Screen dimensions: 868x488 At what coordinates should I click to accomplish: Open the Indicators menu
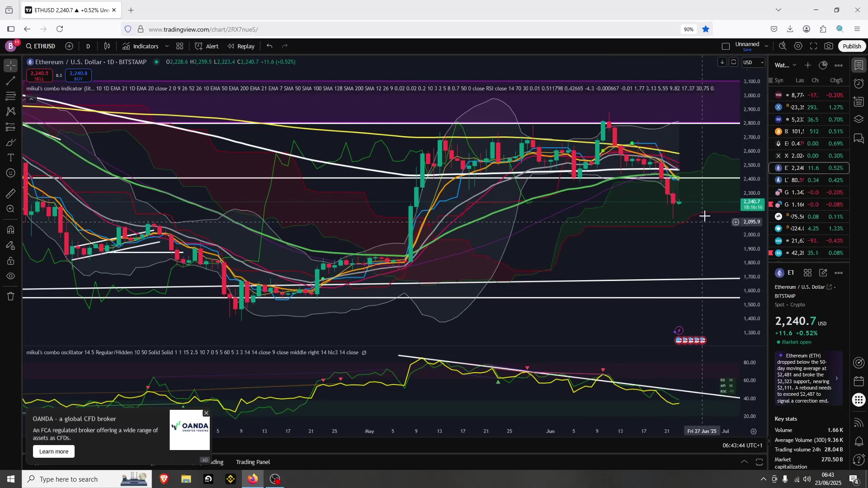[x=141, y=46]
